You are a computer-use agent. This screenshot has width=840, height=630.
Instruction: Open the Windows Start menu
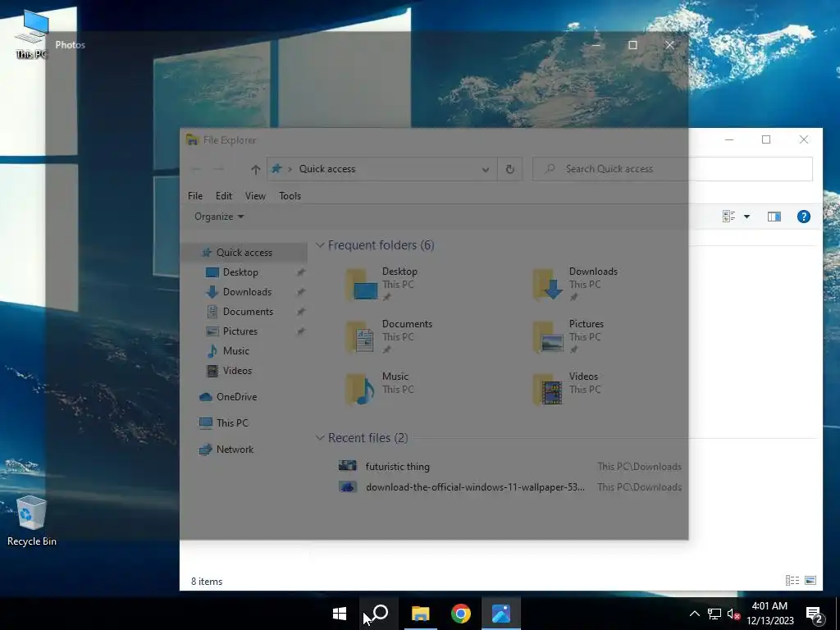coord(340,614)
